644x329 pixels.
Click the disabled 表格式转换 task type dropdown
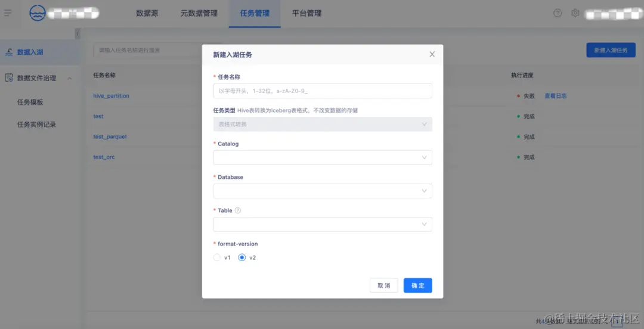[x=323, y=124]
